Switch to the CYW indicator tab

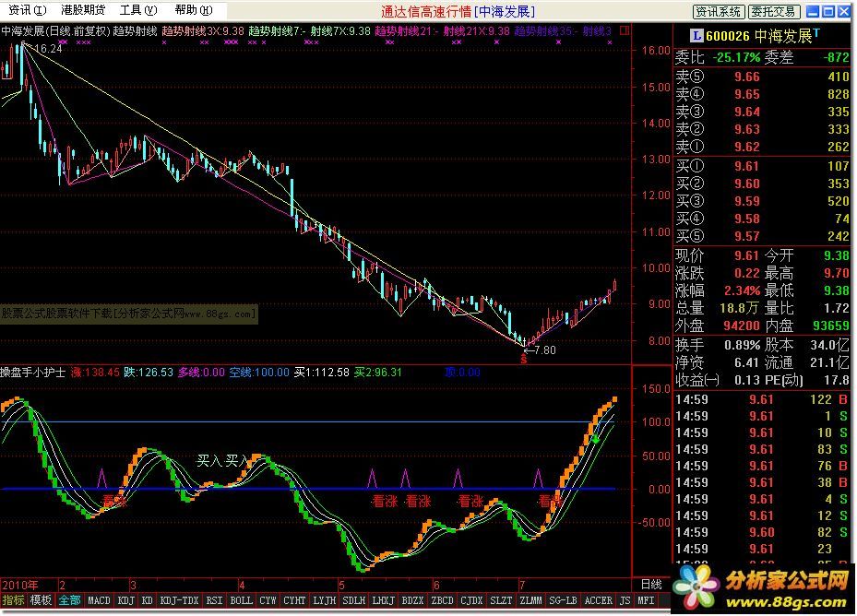click(268, 600)
